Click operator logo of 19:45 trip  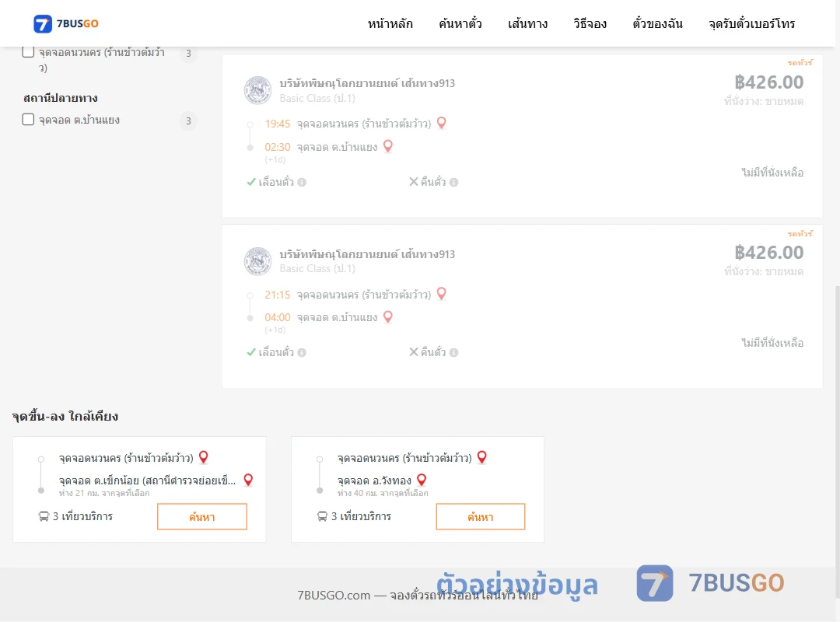point(257,90)
